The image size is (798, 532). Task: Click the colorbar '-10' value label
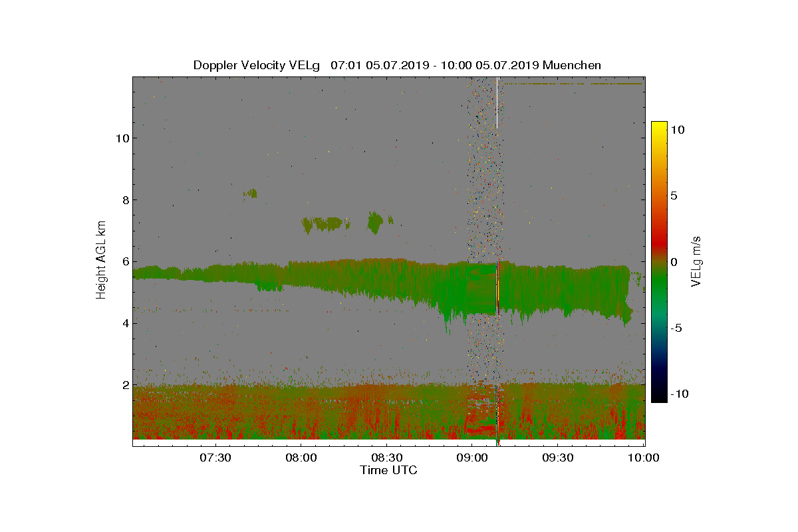coord(680,394)
